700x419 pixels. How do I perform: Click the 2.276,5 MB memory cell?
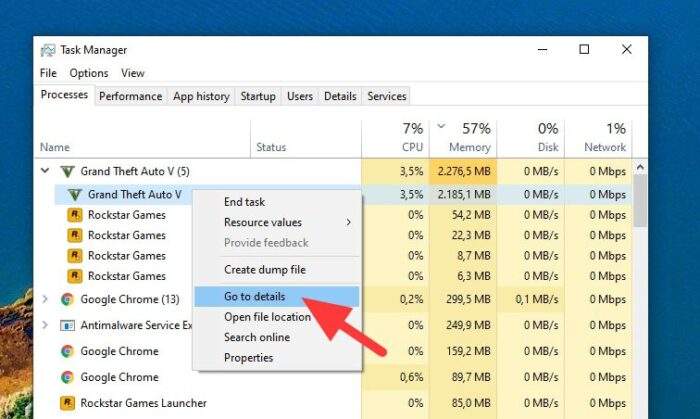pos(463,171)
